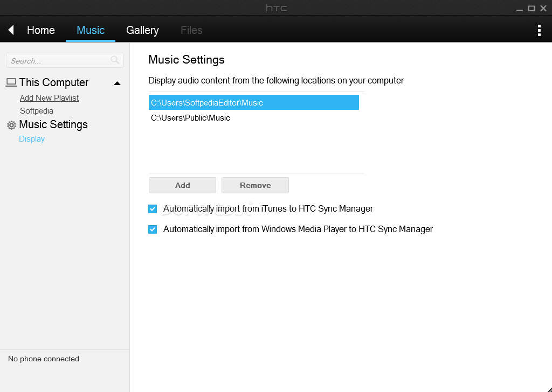Switch to the Gallery tab
552x392 pixels.
point(142,30)
